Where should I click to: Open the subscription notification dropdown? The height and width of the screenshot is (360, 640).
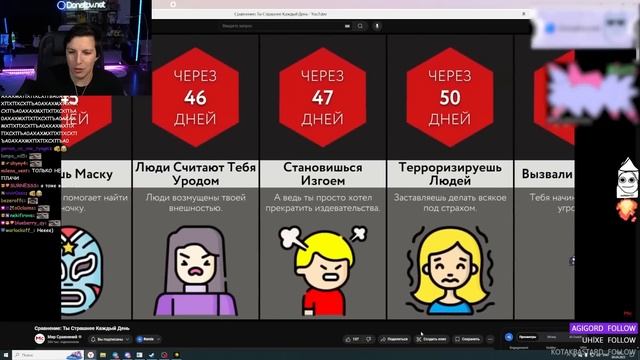(110, 339)
